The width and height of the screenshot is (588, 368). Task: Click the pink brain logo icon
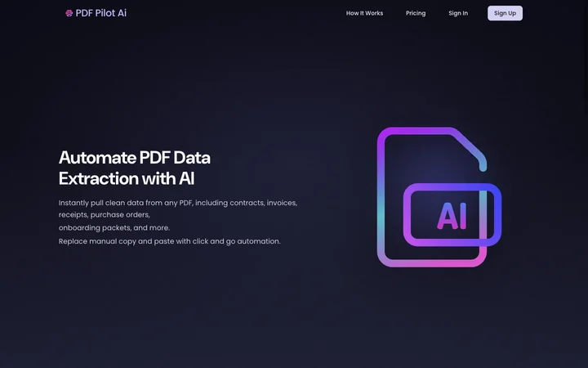click(69, 13)
